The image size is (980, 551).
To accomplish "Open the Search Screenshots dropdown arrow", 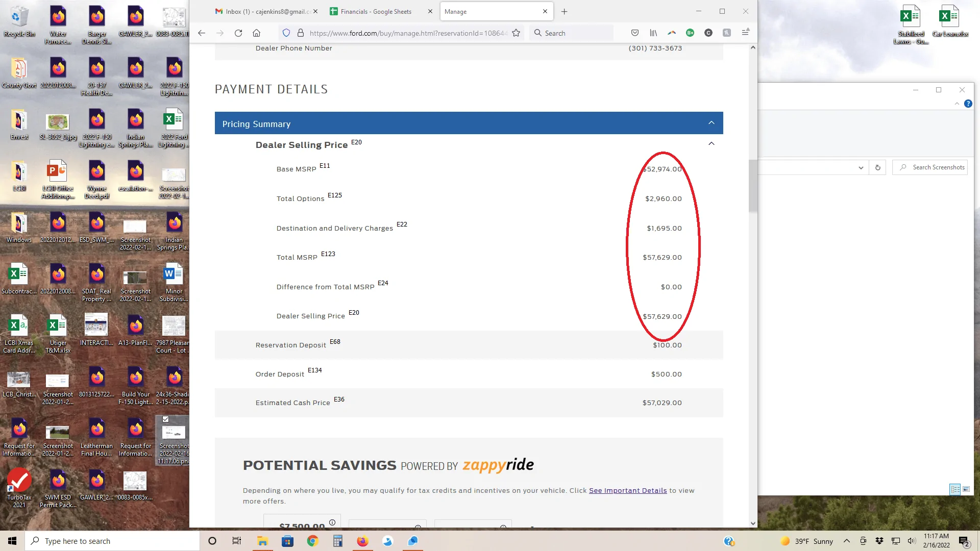I will click(861, 167).
